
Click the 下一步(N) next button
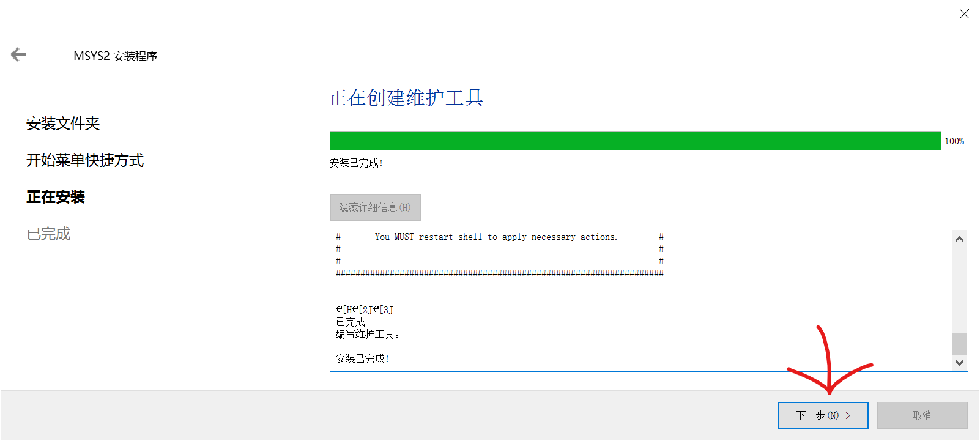pos(823,415)
